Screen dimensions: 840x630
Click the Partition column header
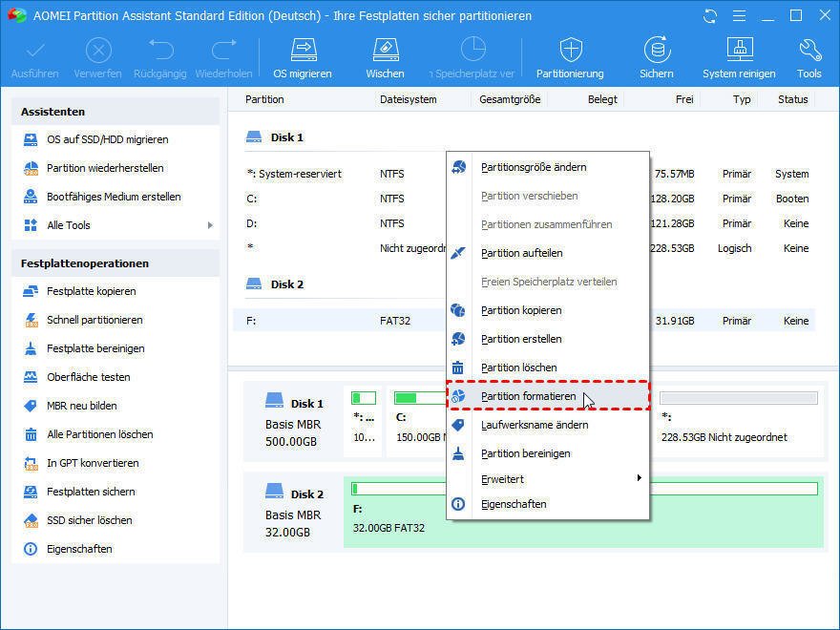264,99
